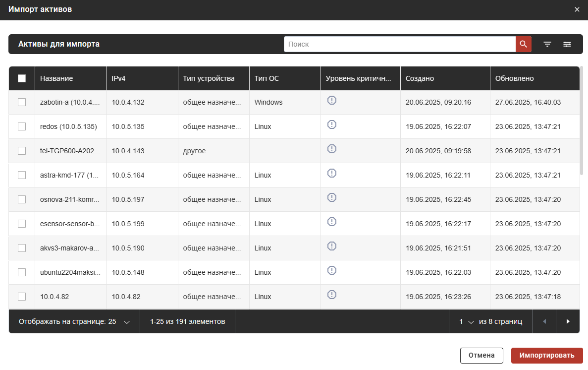The height and width of the screenshot is (370, 588).
Task: Click criticality icon for tel-TGP600 row
Action: (x=332, y=149)
